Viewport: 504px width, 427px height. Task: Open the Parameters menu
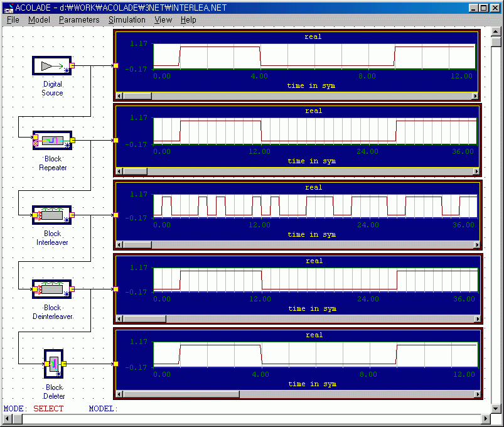(x=79, y=20)
